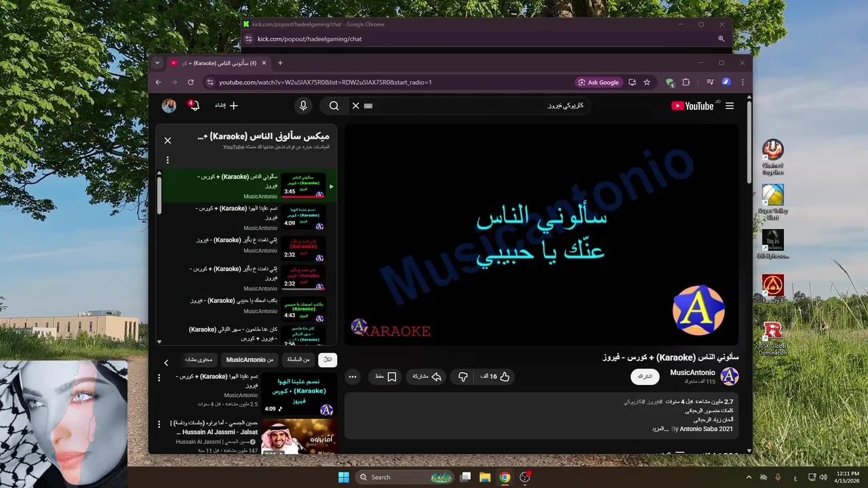The width and height of the screenshot is (868, 488).
Task: Open the tab search dropdown arrow
Action: click(157, 63)
